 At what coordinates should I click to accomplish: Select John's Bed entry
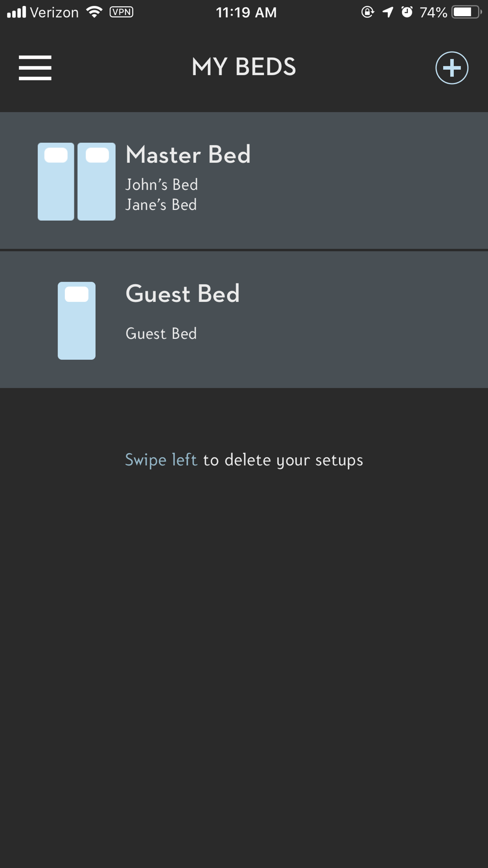click(162, 185)
